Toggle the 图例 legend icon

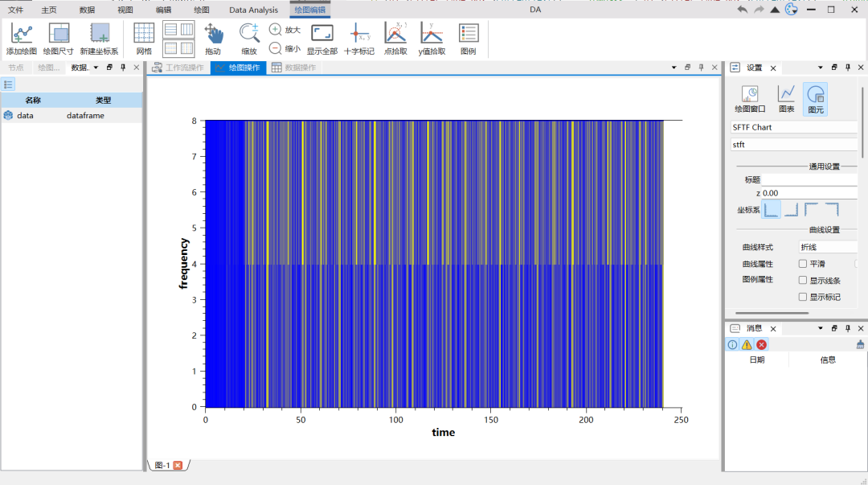[469, 39]
